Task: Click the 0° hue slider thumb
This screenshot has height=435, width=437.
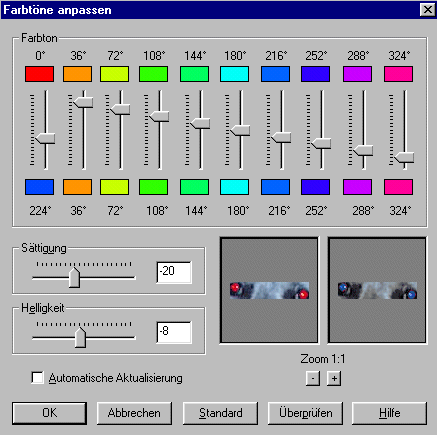Action: tap(45, 138)
